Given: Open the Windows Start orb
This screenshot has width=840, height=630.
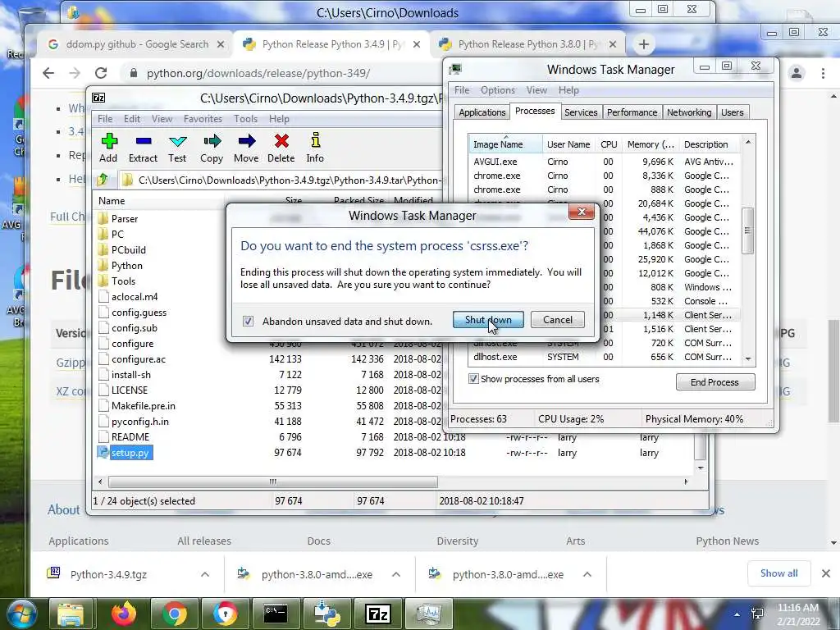Looking at the screenshot, I should [21, 614].
